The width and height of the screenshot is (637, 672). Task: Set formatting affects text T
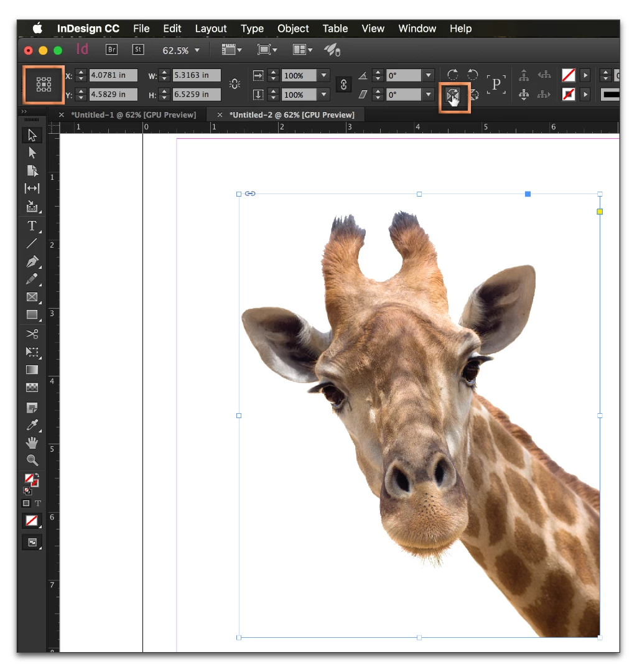[x=38, y=503]
